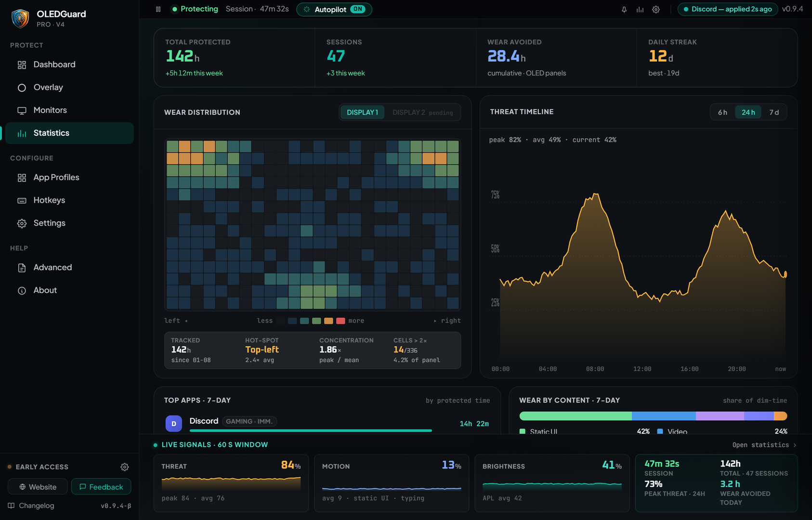Click the About info icon
Screen dimensions: 812x520
[x=22, y=290]
